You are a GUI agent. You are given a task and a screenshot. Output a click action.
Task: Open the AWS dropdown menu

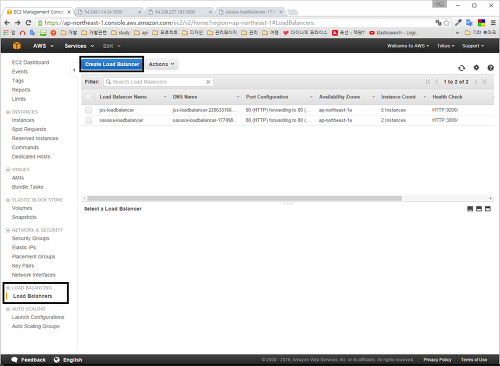pos(43,46)
